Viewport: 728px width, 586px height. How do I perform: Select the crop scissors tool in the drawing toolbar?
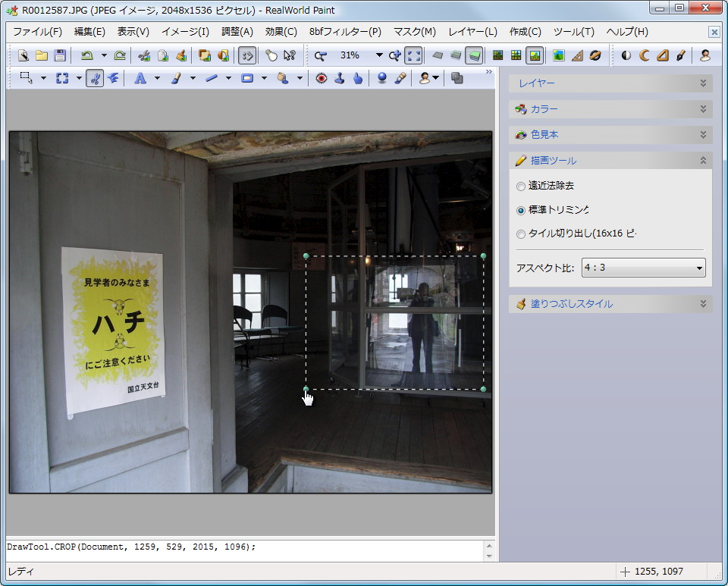tap(95, 78)
